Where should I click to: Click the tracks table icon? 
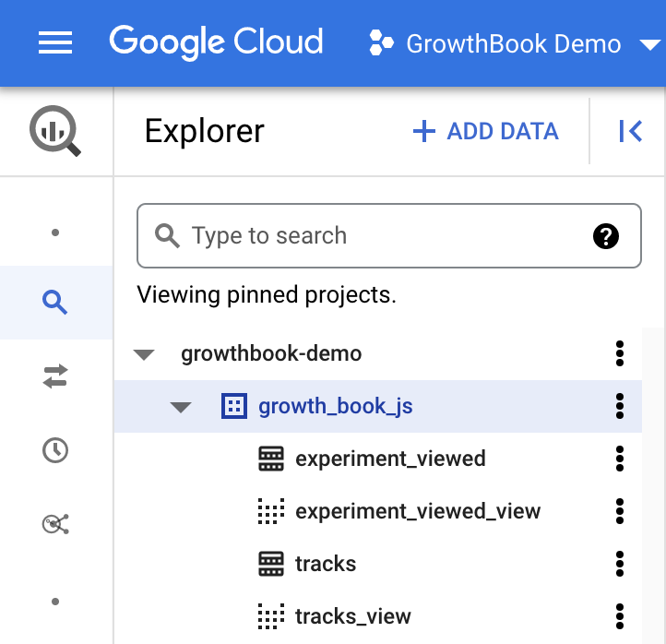coord(271,564)
